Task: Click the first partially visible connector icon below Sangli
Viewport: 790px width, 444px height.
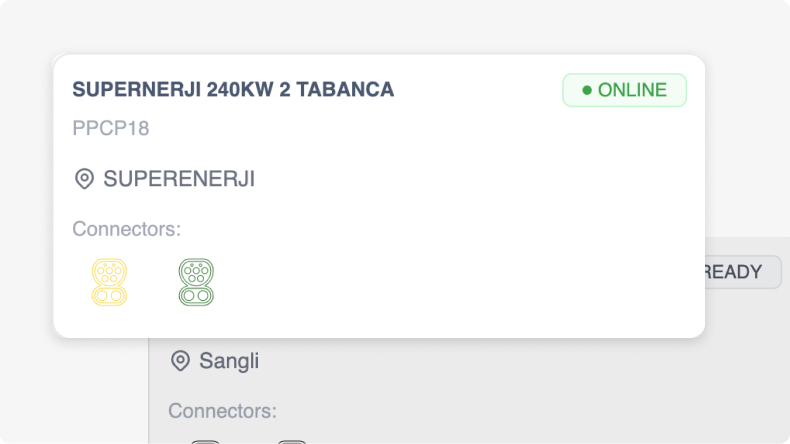Action: click(205, 440)
